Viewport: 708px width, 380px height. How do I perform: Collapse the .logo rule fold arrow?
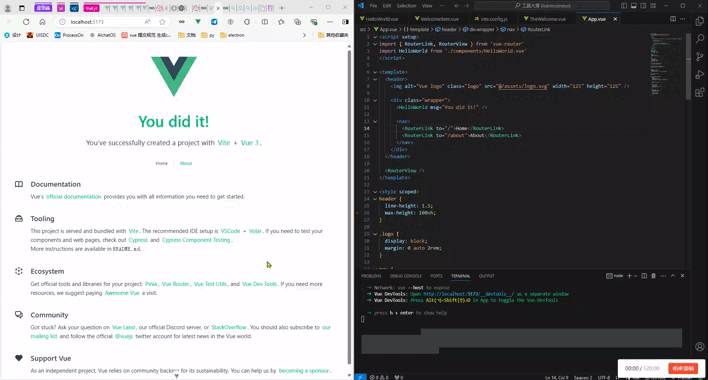pos(375,234)
